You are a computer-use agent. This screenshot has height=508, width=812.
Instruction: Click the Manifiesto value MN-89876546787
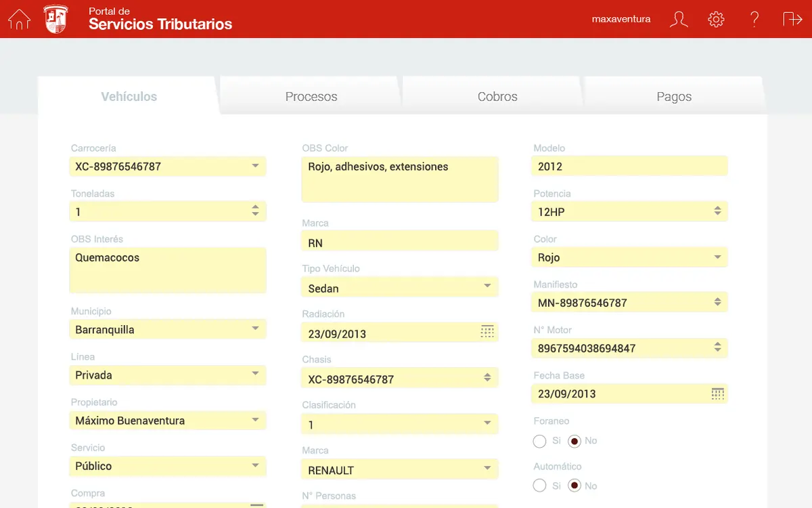click(x=583, y=303)
